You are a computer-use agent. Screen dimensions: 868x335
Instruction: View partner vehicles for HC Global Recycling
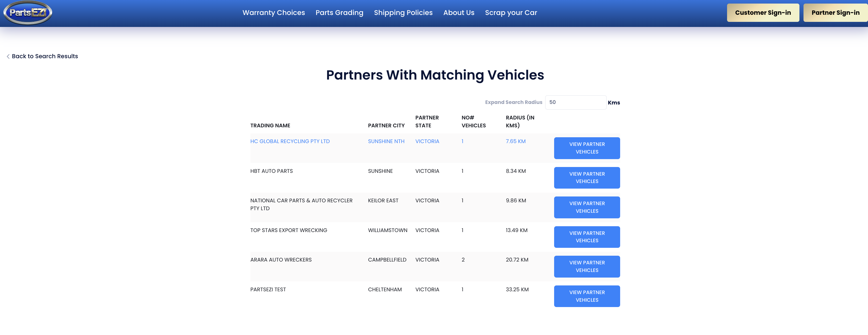(587, 148)
